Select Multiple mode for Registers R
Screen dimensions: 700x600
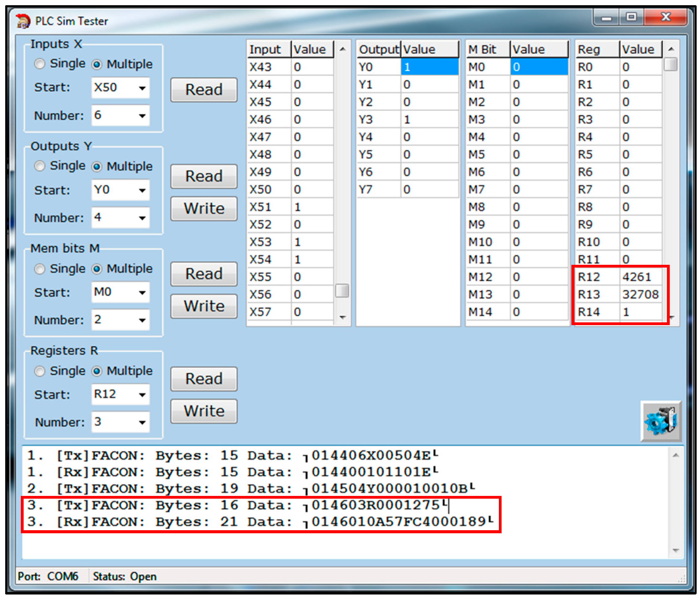coord(97,371)
